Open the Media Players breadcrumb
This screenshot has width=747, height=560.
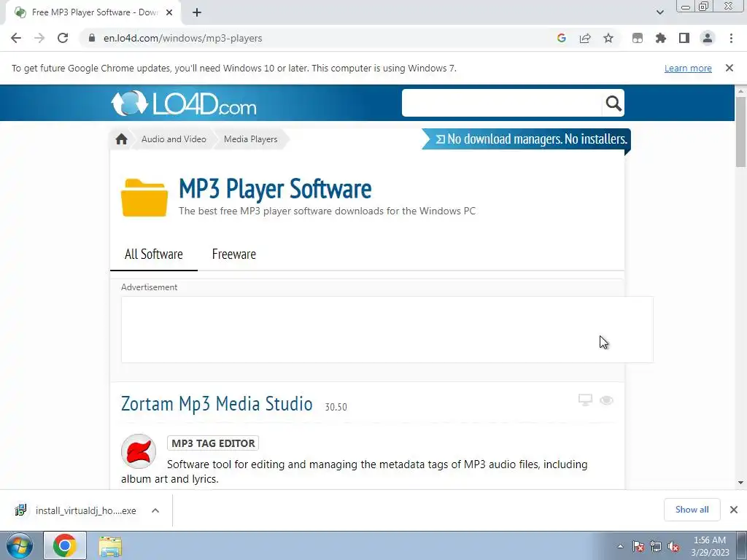point(251,139)
